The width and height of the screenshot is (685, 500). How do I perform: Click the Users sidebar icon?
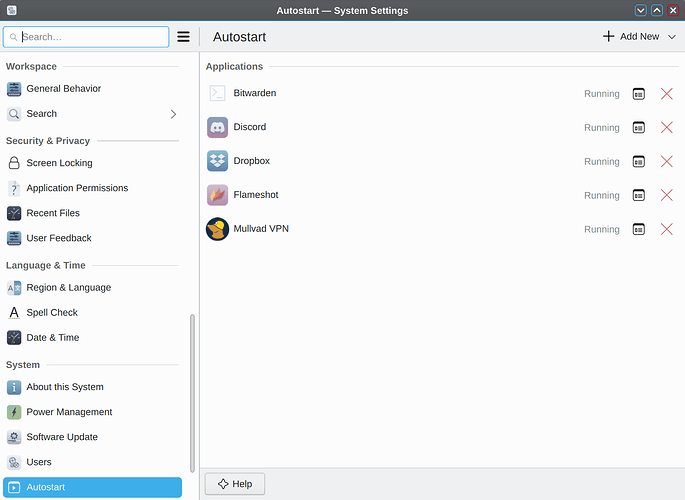pos(14,462)
